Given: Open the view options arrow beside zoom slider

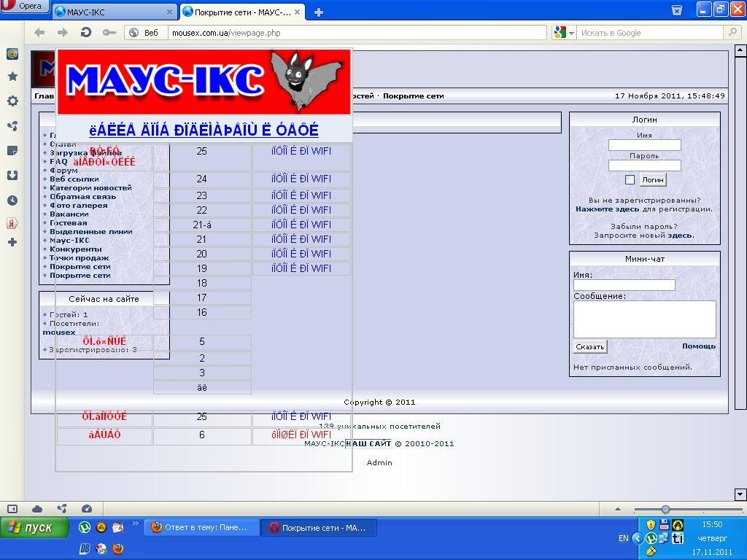Looking at the screenshot, I should (x=618, y=509).
